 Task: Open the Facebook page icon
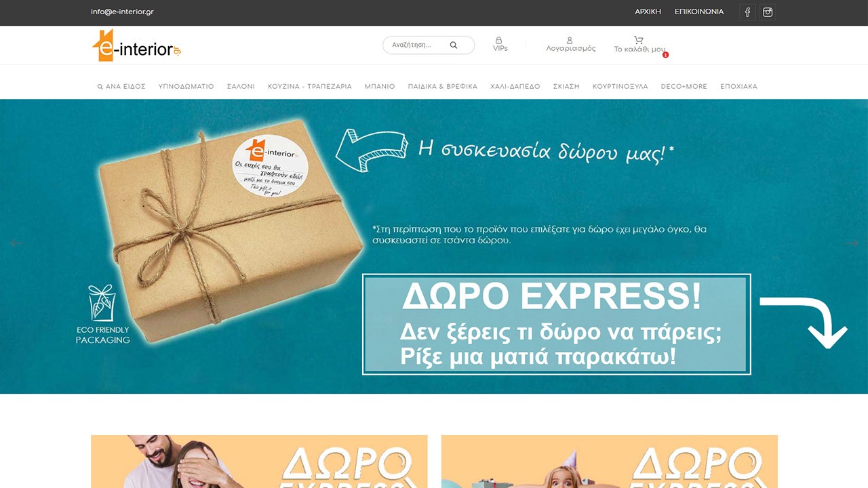coord(747,12)
